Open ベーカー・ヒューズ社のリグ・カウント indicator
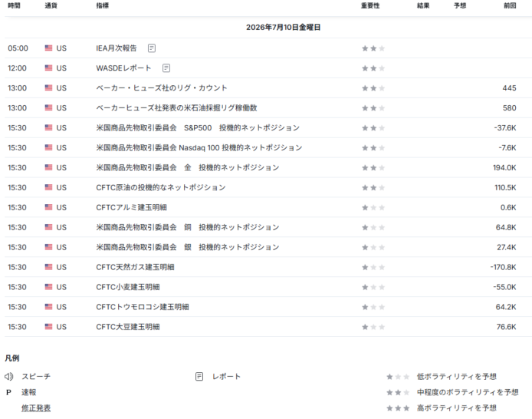Viewport: 532px width, 419px height. [x=162, y=88]
